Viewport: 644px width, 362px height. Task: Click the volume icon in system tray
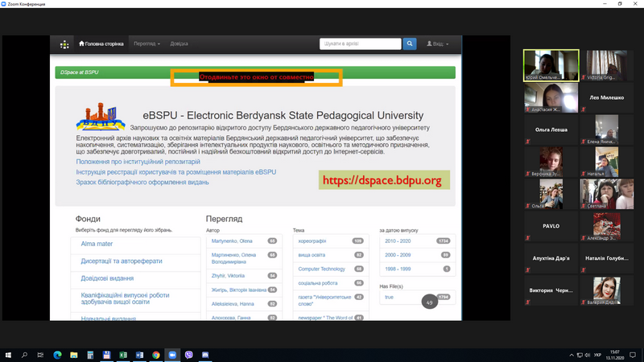tap(588, 355)
